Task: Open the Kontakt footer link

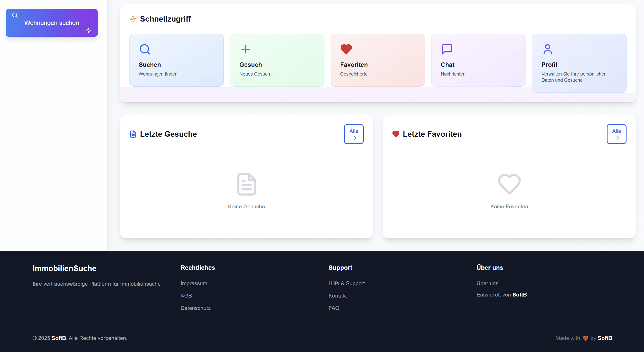Action: pyautogui.click(x=338, y=296)
